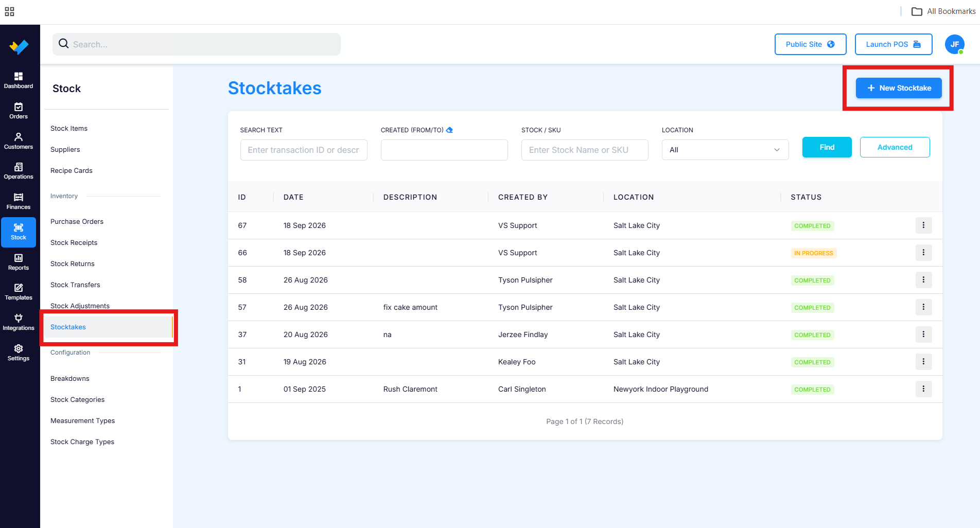Click the app logo icon

coord(19,47)
